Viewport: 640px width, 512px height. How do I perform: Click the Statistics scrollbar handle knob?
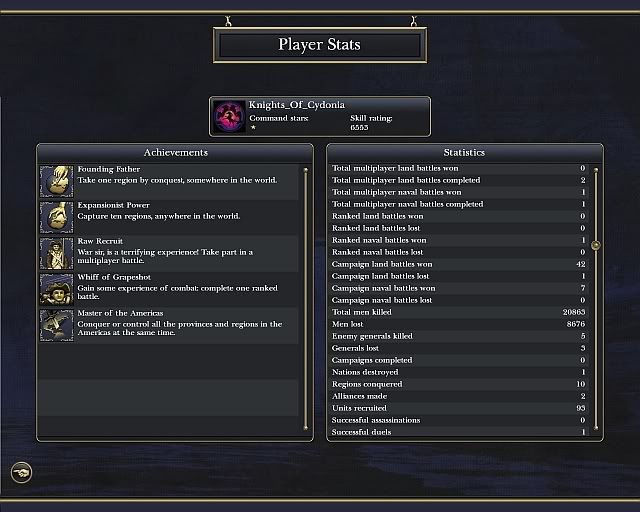596,245
